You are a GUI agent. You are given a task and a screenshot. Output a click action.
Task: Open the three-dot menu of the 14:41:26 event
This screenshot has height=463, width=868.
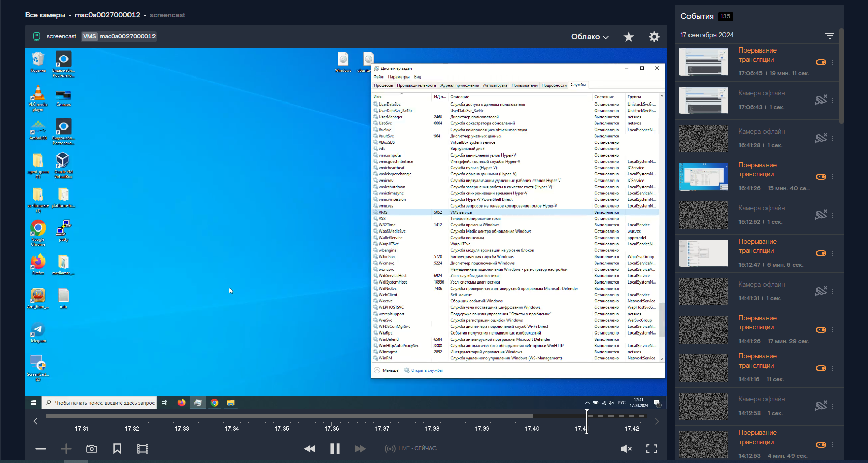pos(833,330)
